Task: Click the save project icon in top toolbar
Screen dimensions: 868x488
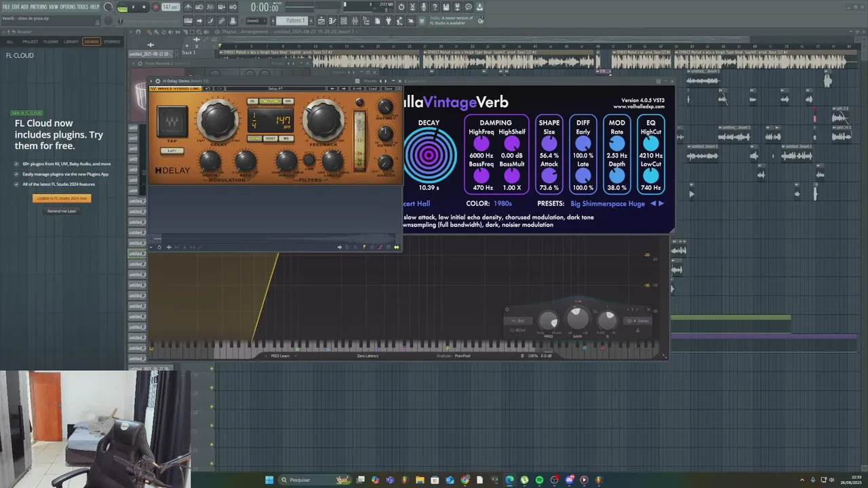Action: [446, 7]
